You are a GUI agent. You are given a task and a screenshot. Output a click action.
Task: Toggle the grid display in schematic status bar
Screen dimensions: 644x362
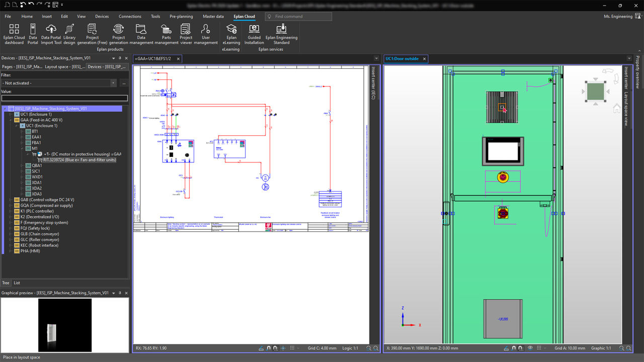coord(292,348)
